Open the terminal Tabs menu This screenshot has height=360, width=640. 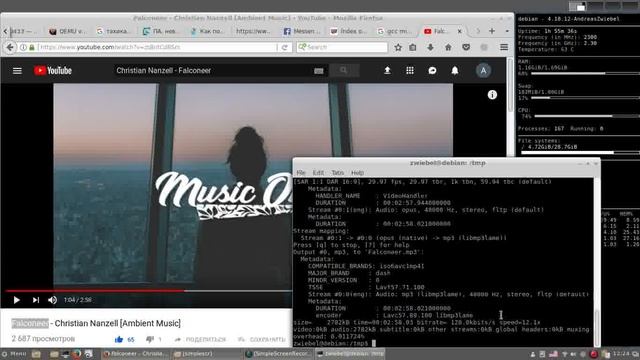[338, 173]
